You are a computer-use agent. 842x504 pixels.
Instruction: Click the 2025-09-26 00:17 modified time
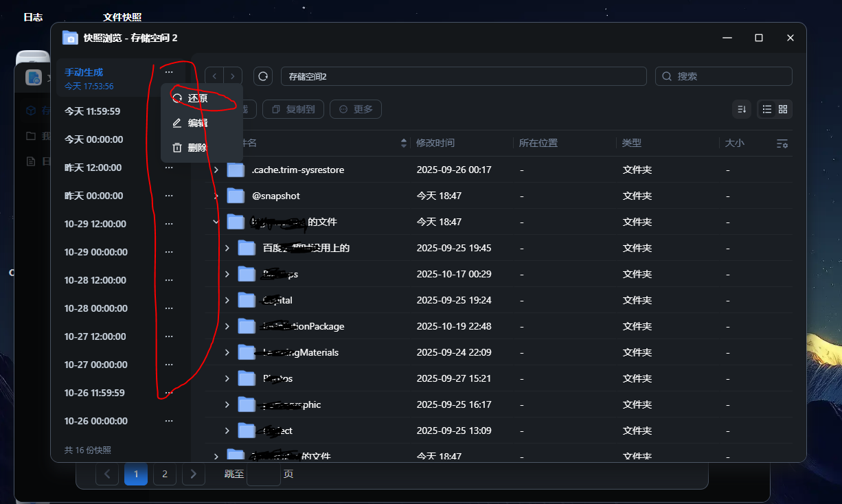tap(454, 170)
